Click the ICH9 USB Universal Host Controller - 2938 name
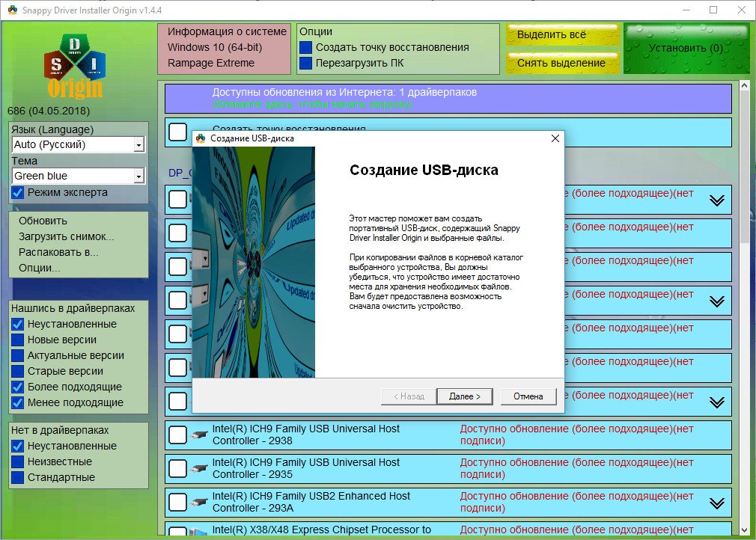 click(x=306, y=435)
